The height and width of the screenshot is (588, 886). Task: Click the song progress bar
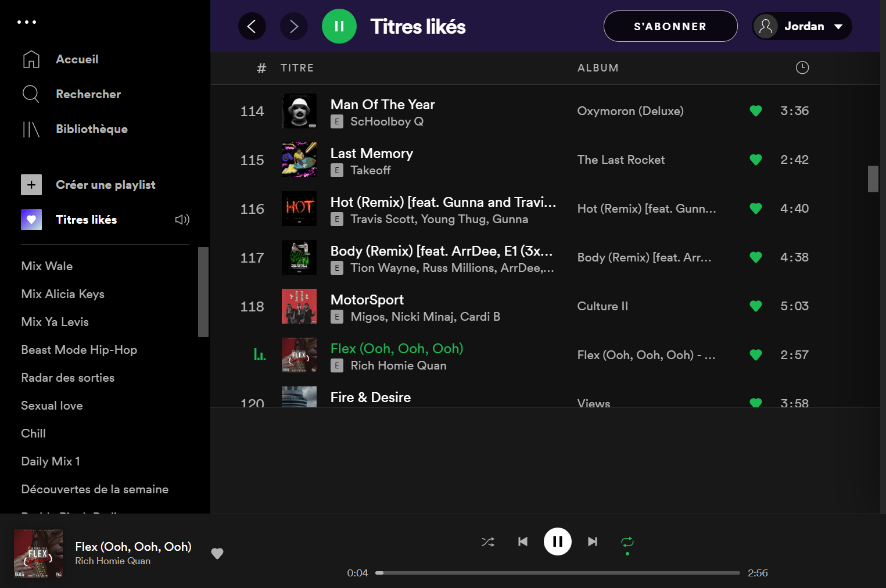558,573
